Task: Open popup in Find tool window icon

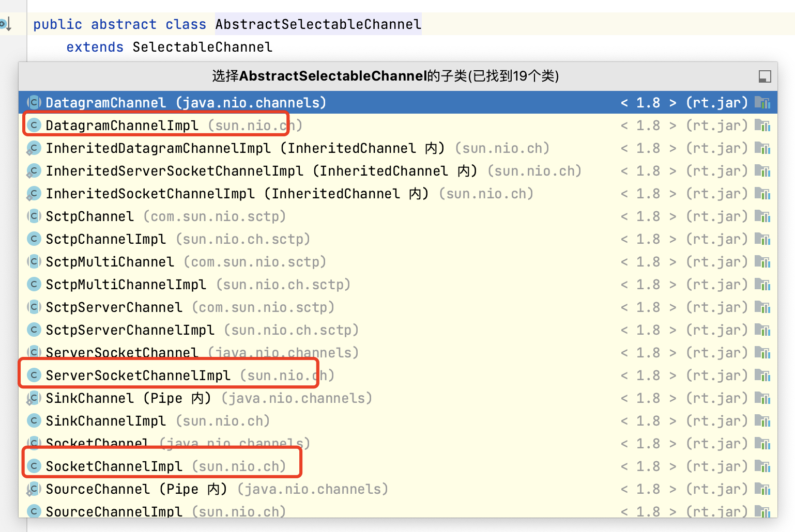Action: tap(765, 76)
